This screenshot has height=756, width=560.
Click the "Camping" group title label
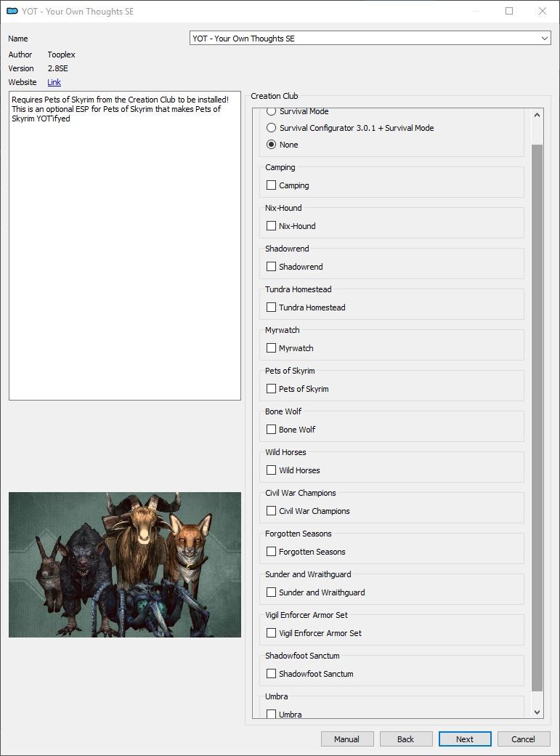pos(280,167)
